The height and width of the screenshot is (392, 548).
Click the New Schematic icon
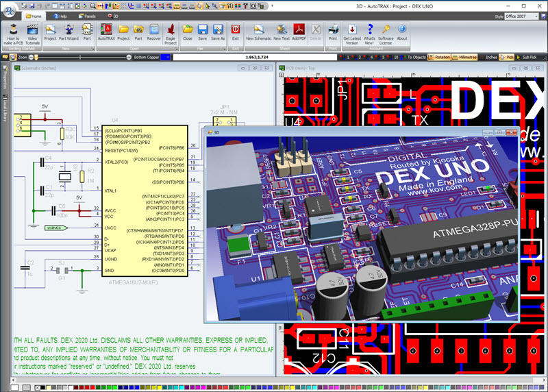(259, 33)
